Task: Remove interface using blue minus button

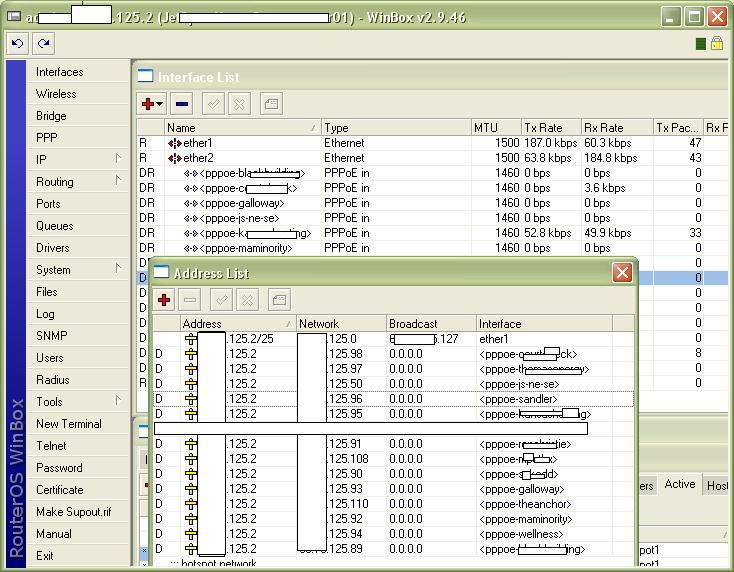Action: coord(182,103)
